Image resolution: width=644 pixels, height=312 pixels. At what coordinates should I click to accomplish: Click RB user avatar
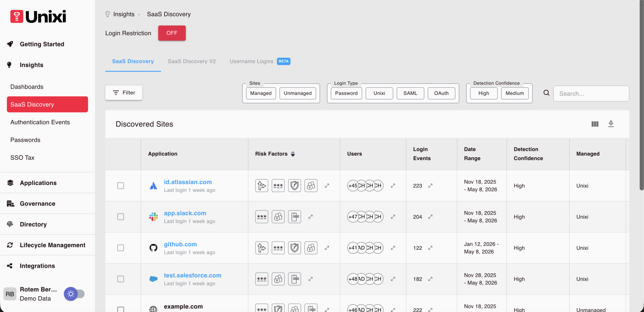10,294
